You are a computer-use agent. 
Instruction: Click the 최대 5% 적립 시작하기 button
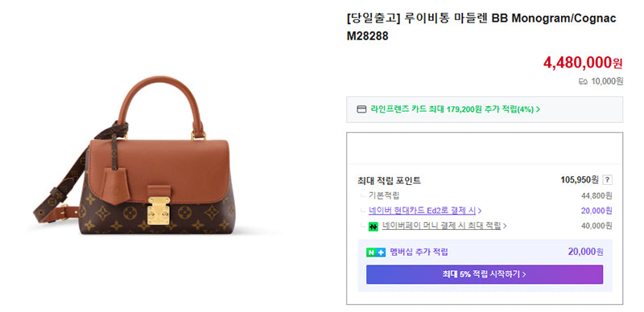[485, 274]
